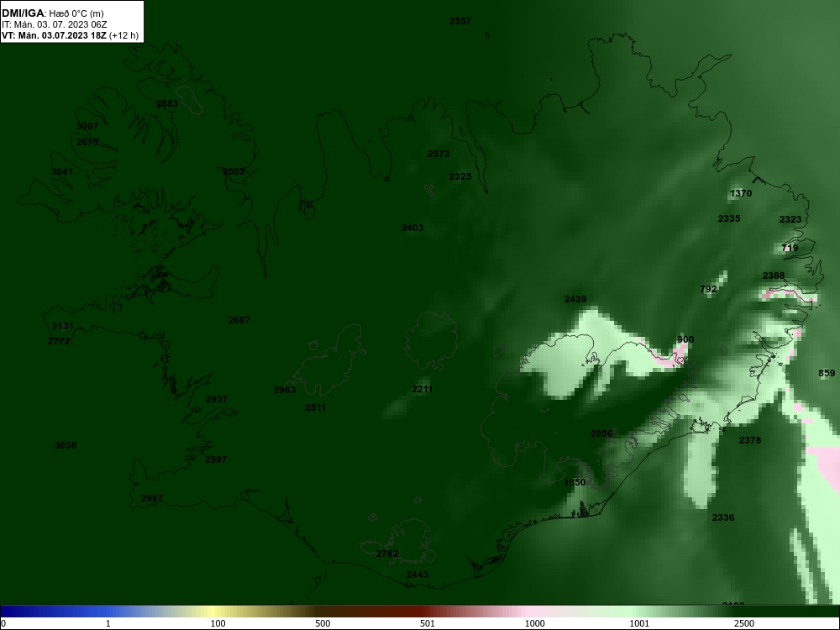The image size is (840, 630).
Task: Click the 2963 map value
Action: point(285,390)
